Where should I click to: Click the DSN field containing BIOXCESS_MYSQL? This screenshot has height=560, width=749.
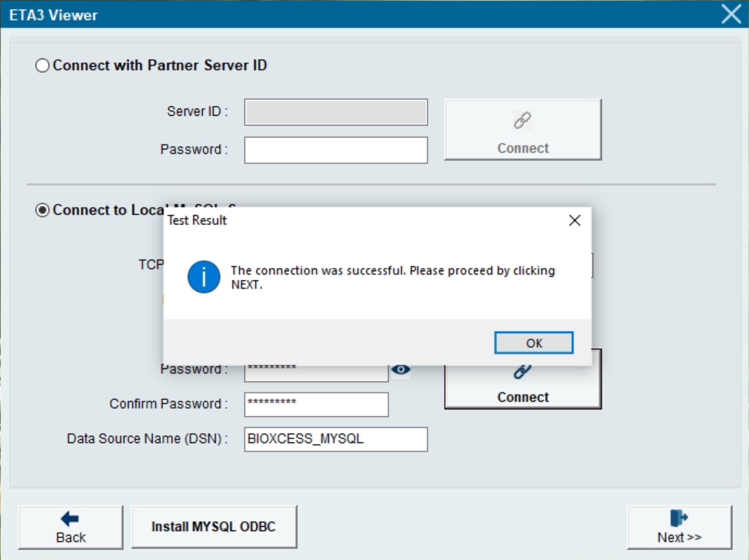336,439
